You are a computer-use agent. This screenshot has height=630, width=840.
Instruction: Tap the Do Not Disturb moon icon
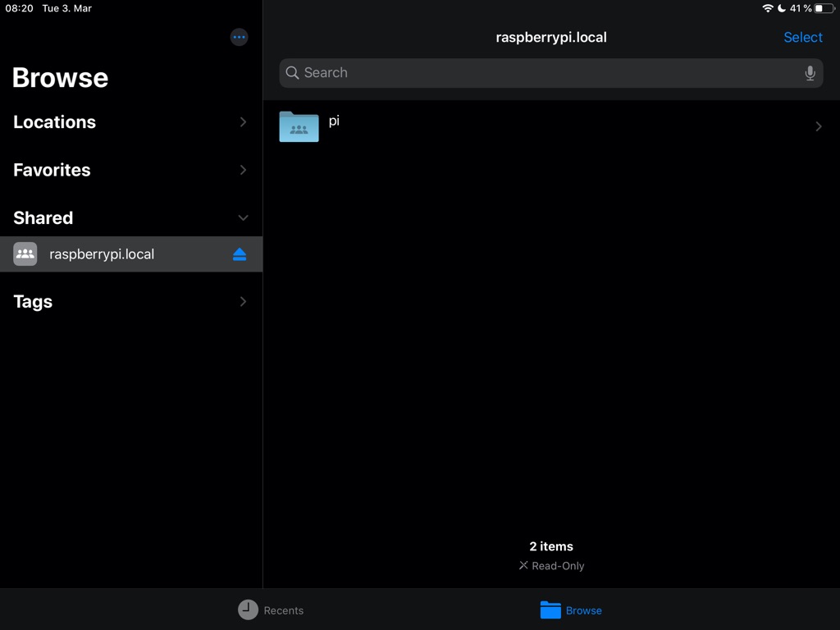click(782, 8)
